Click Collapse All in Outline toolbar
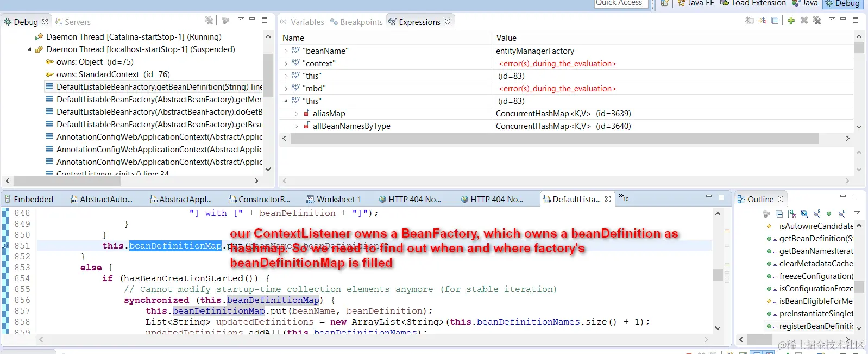 (779, 214)
